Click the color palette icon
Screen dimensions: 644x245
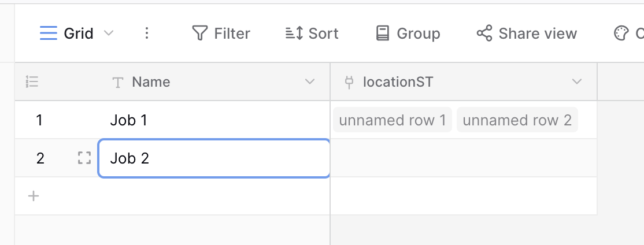coord(621,34)
